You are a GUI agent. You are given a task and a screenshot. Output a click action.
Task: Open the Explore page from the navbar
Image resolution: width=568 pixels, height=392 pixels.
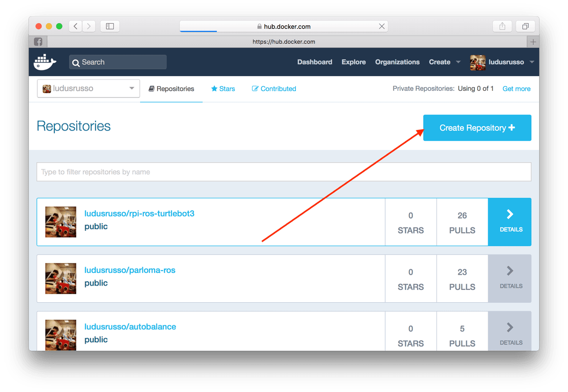coord(354,62)
